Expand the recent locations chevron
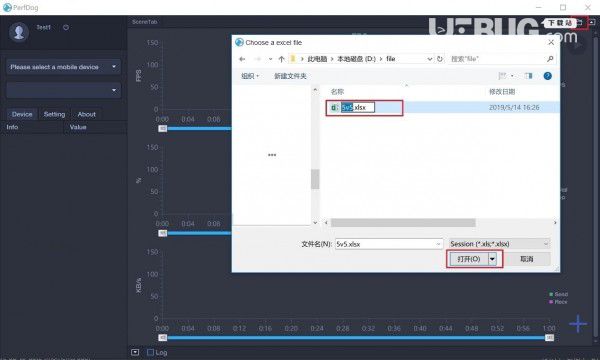Image resolution: width=600 pixels, height=360 pixels. (270, 59)
